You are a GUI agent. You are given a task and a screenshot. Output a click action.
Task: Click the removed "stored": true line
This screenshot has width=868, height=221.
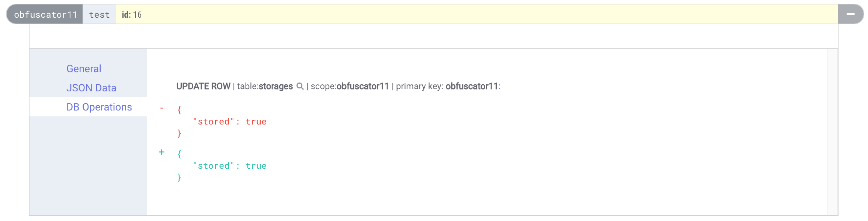230,122
